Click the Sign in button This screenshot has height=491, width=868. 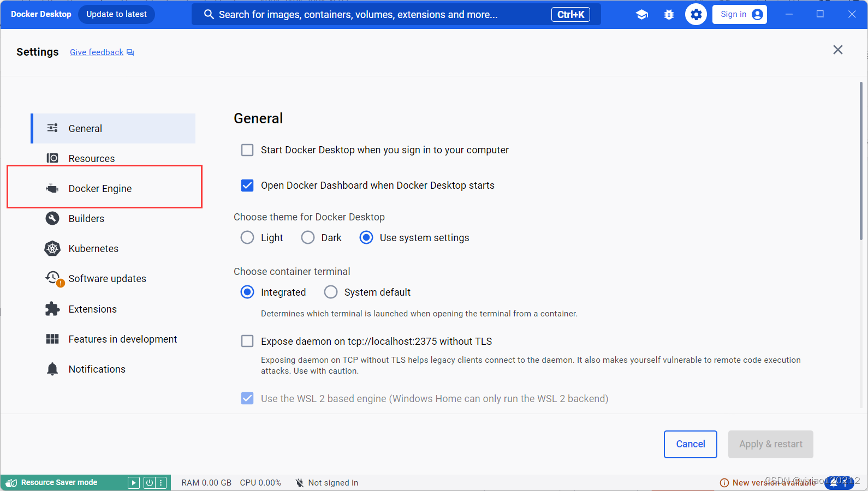point(739,14)
